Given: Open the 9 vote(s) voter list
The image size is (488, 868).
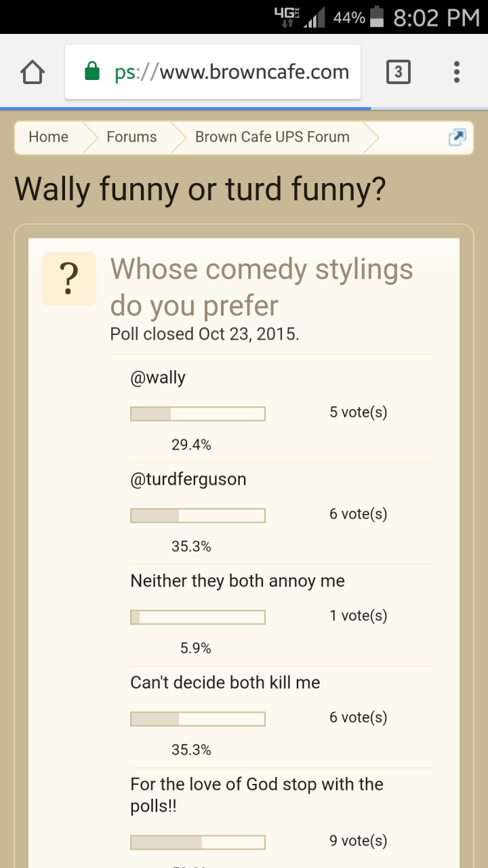Looking at the screenshot, I should [x=359, y=841].
